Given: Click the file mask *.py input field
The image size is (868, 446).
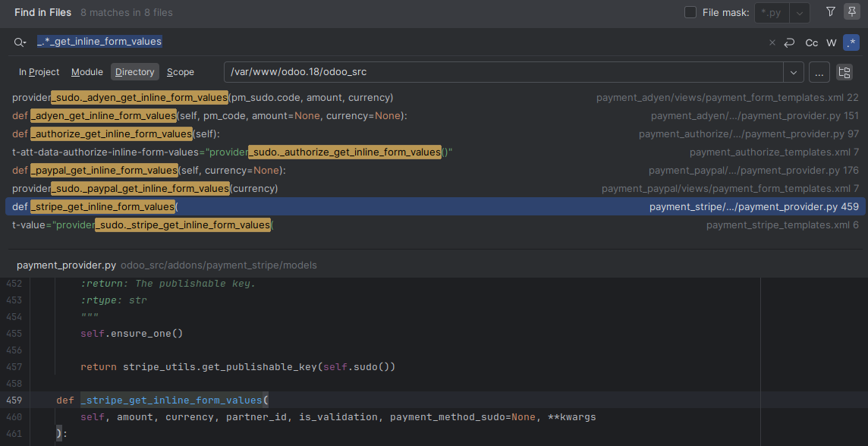Looking at the screenshot, I should coord(772,13).
